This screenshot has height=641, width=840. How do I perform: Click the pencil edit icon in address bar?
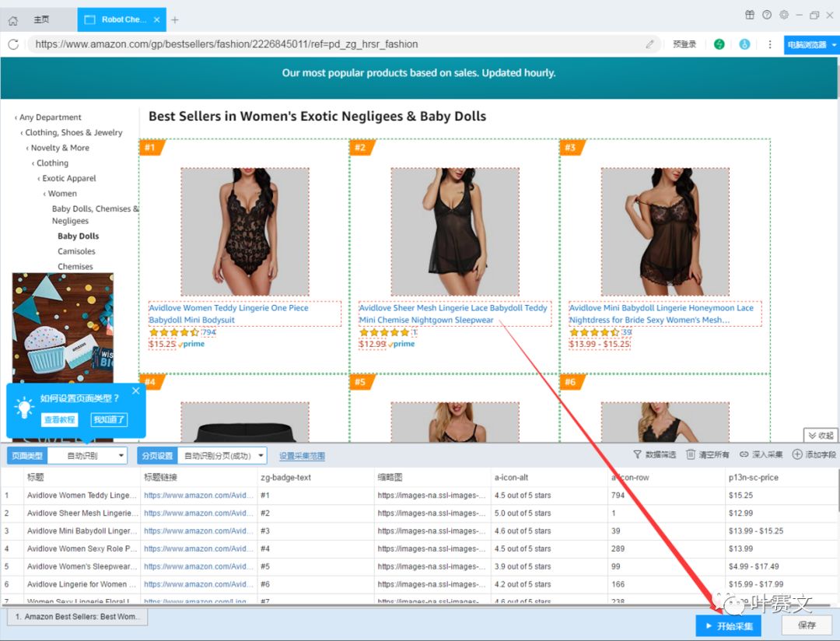point(649,44)
